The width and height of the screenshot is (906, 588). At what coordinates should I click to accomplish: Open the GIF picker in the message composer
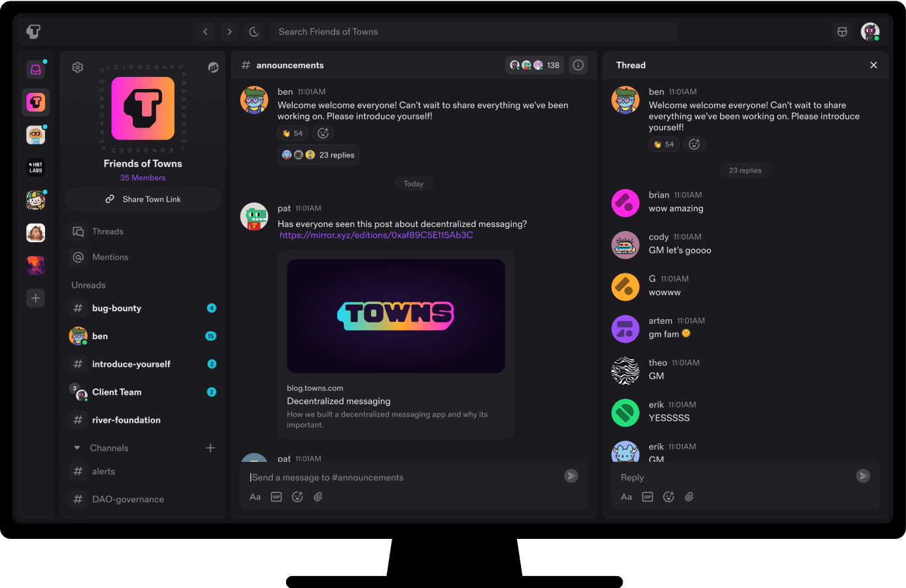coord(276,496)
